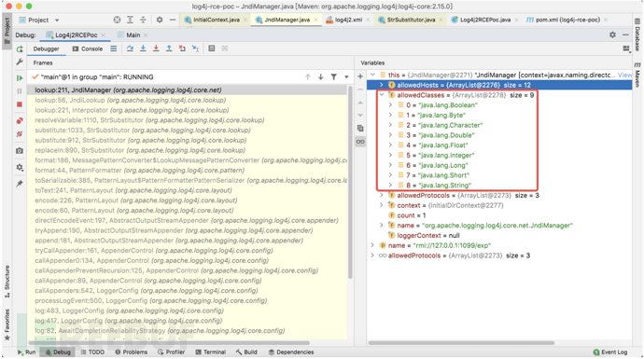Hide the Debug tool window
Image resolution: width=644 pixels, height=359 pixels.
click(x=625, y=35)
